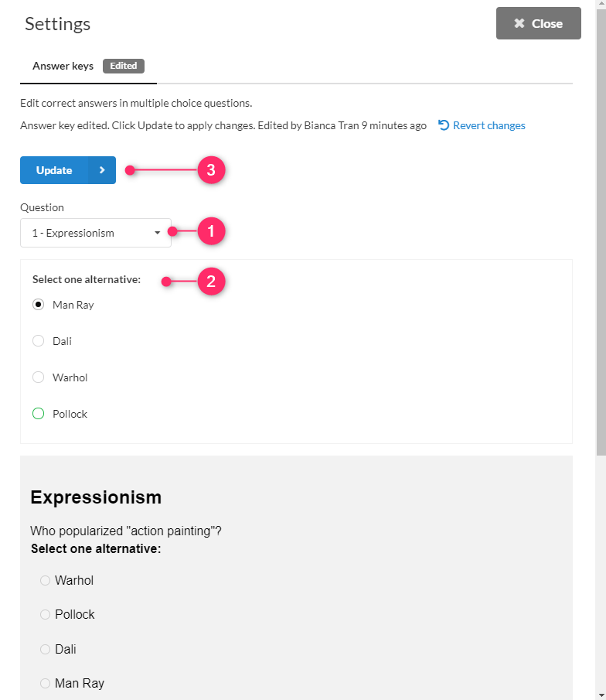Open the Question dropdown

pos(95,233)
